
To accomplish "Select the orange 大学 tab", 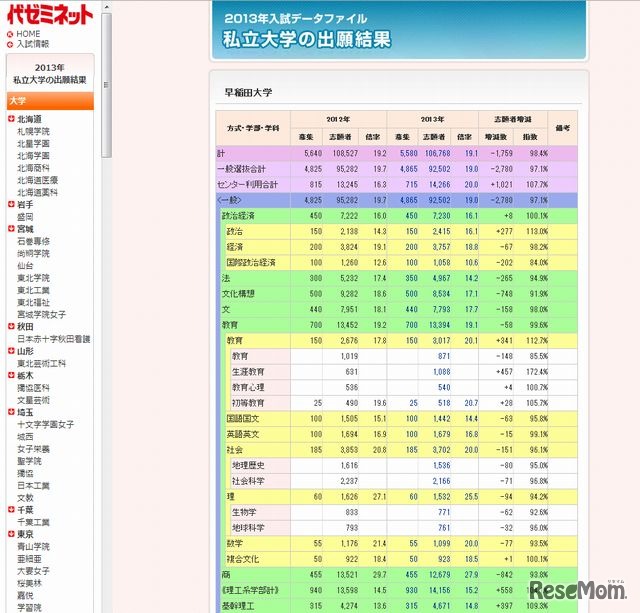I will point(50,101).
